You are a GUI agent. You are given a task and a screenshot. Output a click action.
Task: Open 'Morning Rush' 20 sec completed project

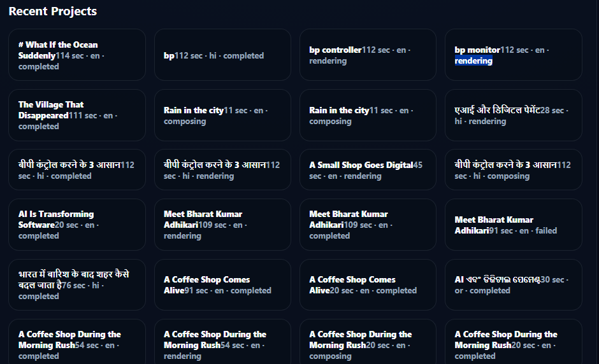click(x=514, y=342)
